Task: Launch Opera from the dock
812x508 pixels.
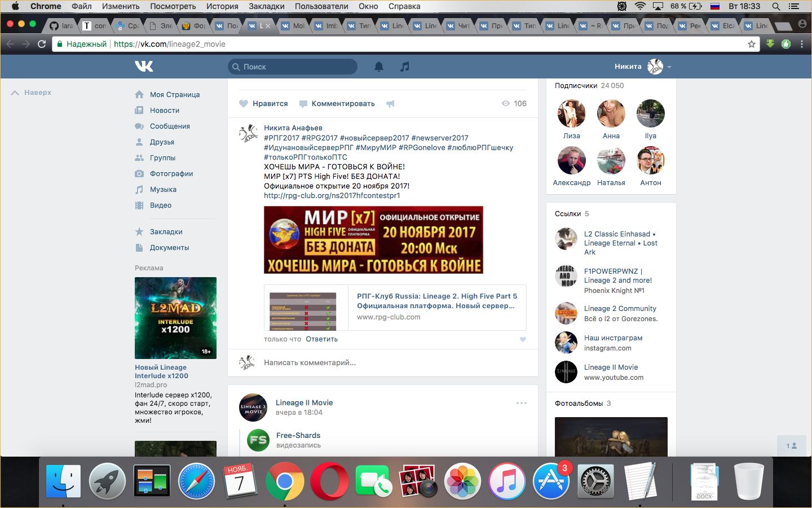Action: [329, 481]
